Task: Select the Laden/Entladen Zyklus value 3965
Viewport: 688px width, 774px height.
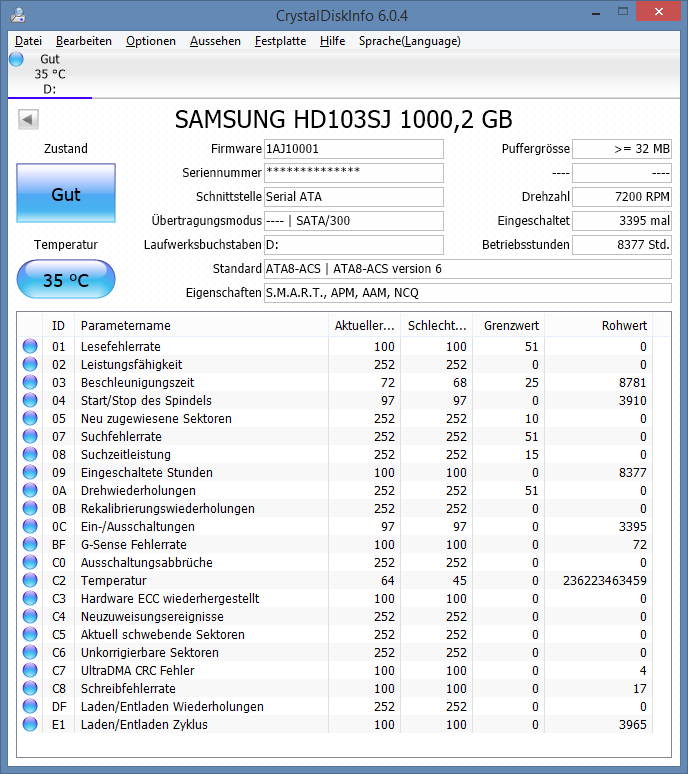Action: [633, 725]
